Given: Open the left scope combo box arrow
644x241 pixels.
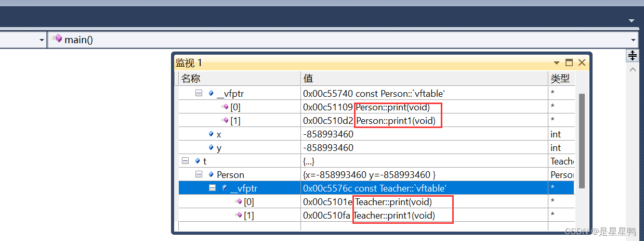Looking at the screenshot, I should (42, 40).
